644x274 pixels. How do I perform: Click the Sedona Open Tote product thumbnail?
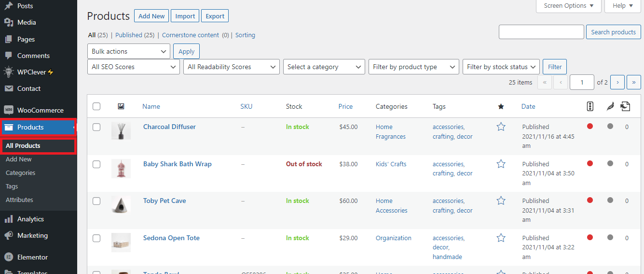(121, 242)
